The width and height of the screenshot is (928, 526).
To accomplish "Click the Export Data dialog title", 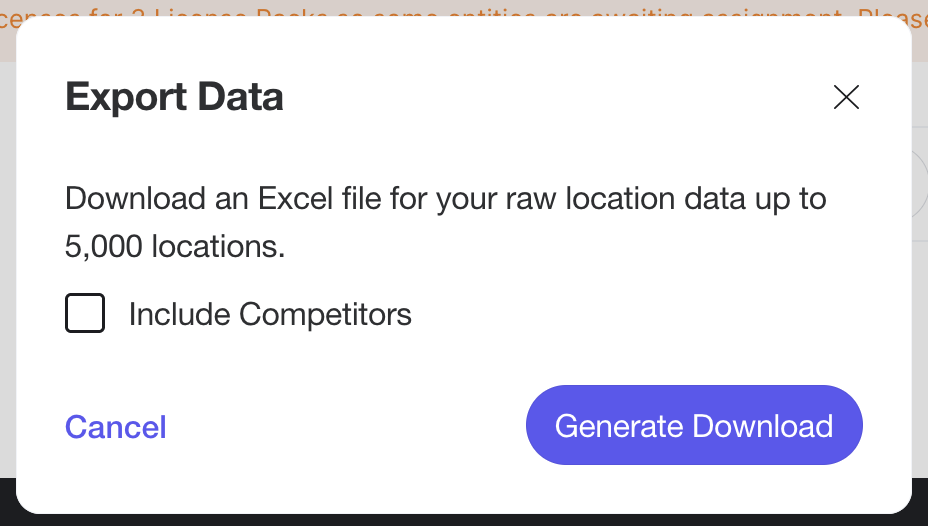I will [x=174, y=97].
